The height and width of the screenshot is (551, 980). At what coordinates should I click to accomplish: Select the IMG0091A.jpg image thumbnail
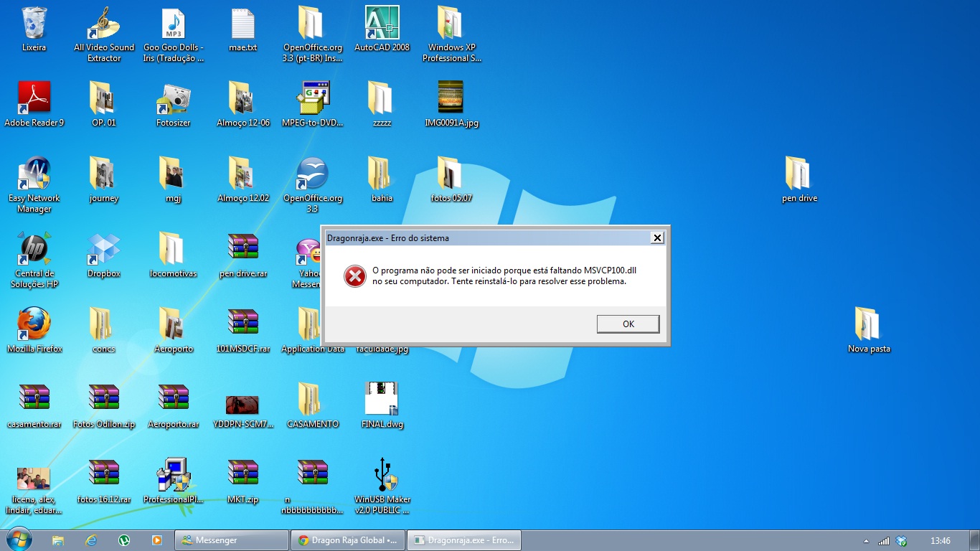click(451, 99)
